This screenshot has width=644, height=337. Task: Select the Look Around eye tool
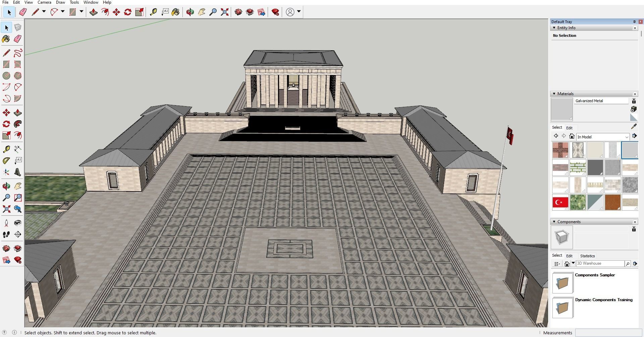tap(18, 223)
